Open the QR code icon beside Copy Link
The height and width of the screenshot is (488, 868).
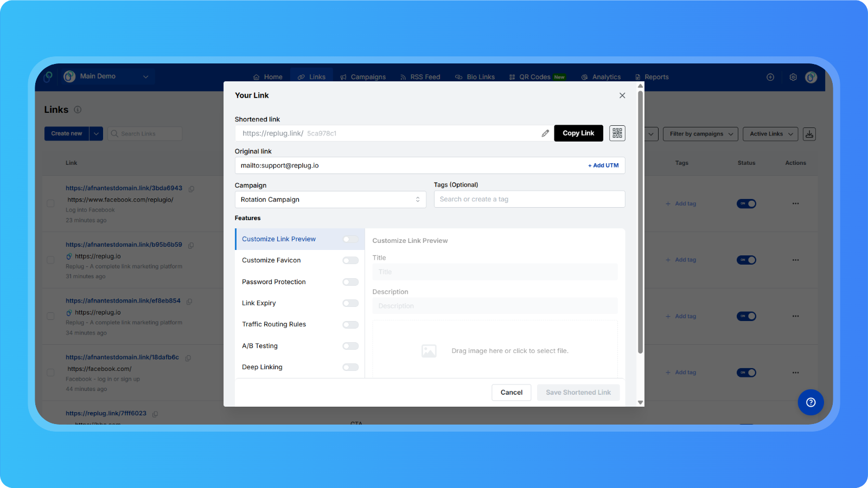tap(617, 133)
